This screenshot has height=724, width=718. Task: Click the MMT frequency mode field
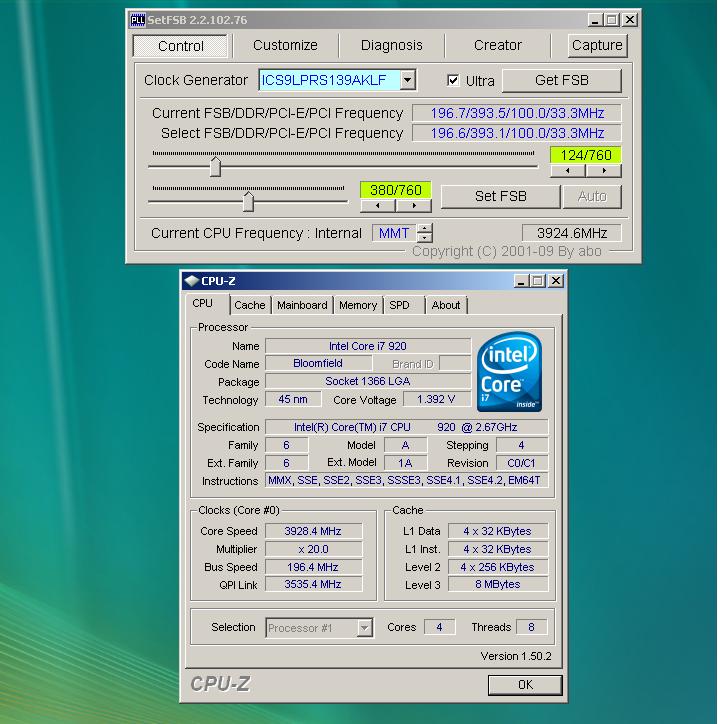tap(394, 233)
